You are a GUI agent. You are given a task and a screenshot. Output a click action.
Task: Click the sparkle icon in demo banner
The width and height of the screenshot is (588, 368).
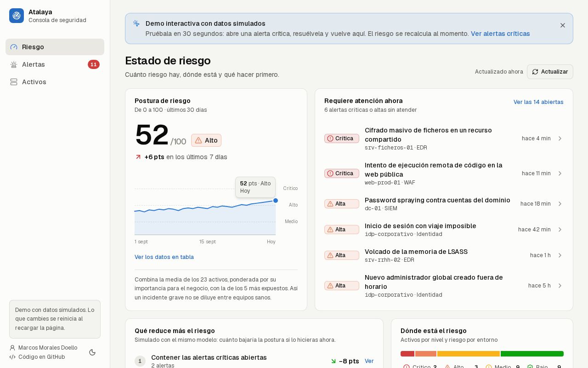point(136,23)
